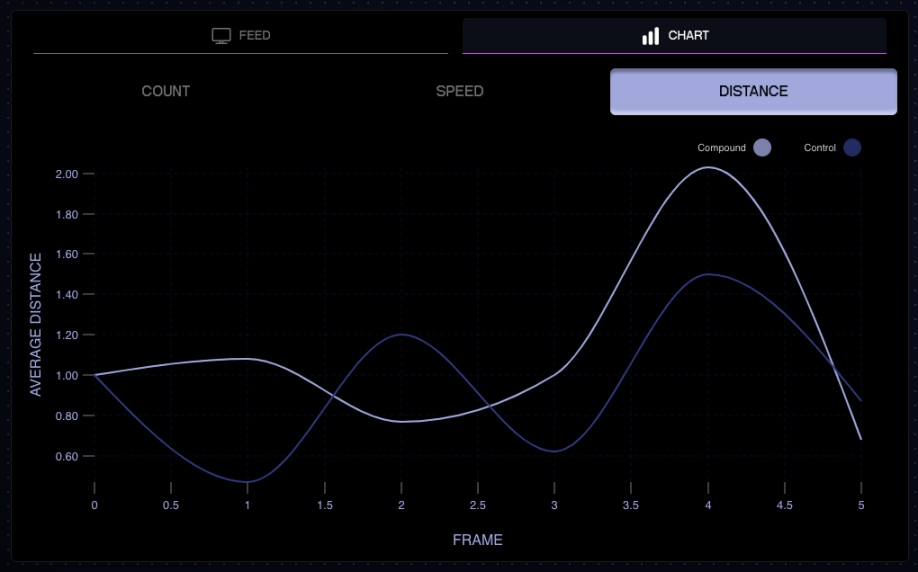918x572 pixels.
Task: Click the Compound curve peak at frame 4
Action: click(x=708, y=167)
